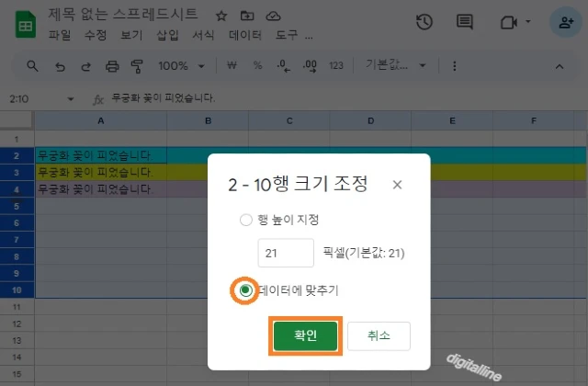
Task: Select row 13 header
Action: [x=17, y=341]
